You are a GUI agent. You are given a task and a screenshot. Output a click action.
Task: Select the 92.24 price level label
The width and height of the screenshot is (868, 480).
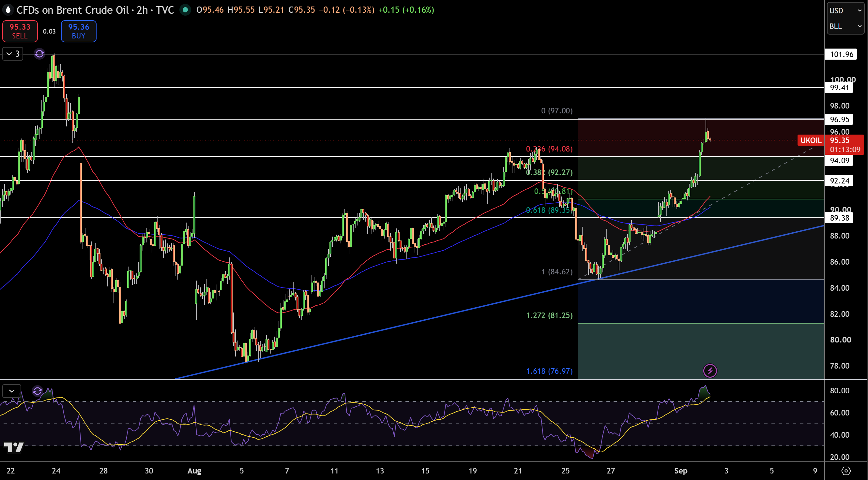(839, 181)
